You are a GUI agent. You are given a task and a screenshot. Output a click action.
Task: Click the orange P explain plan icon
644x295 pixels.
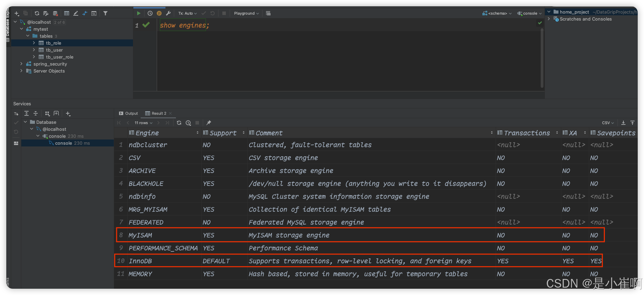tap(159, 13)
